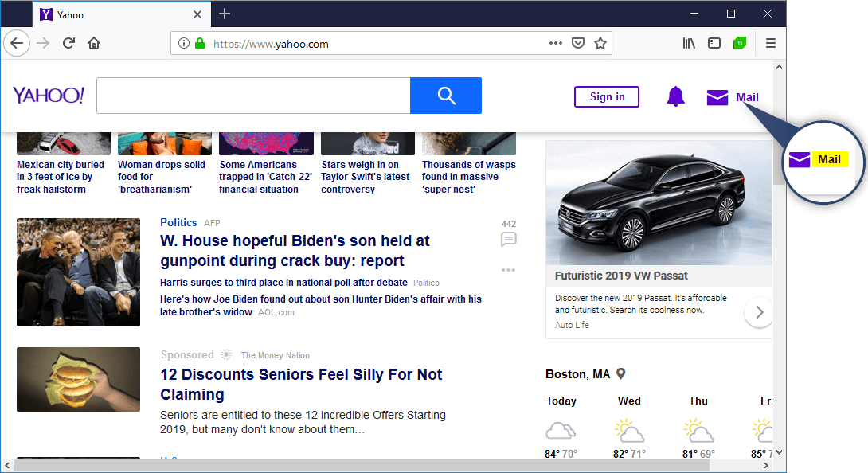Open the Mail link text
Image resolution: width=868 pixels, height=473 pixels.
747,97
